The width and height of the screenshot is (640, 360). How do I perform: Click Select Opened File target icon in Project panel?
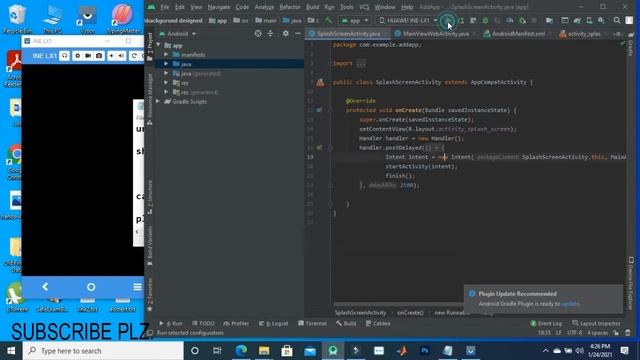(x=258, y=33)
